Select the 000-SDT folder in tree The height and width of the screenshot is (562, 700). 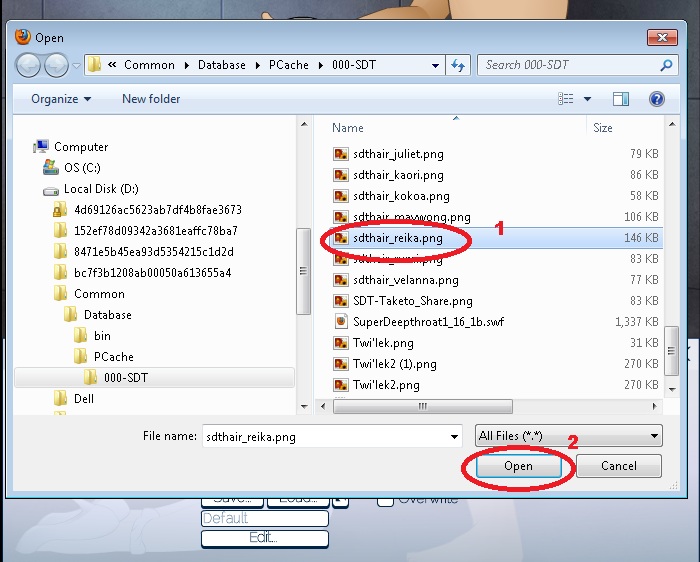[x=126, y=377]
